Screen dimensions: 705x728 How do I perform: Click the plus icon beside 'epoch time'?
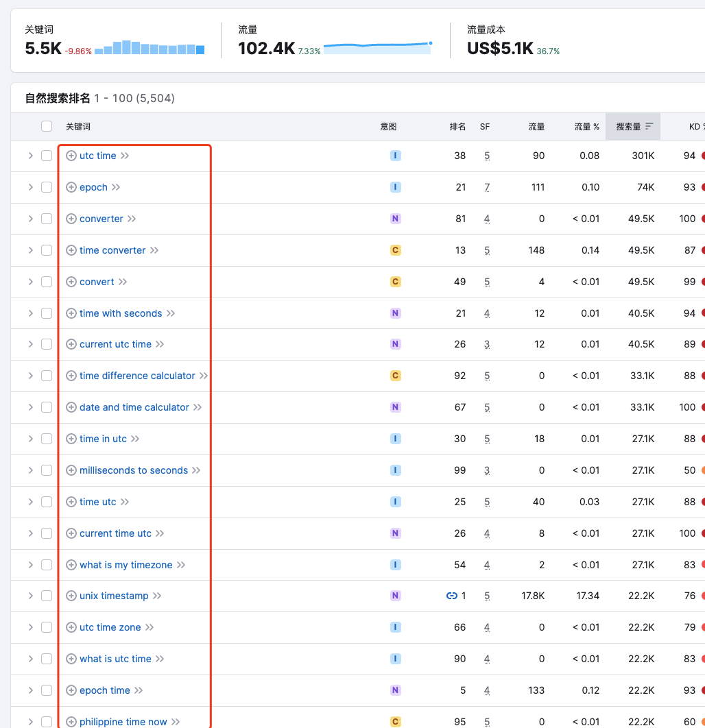71,690
